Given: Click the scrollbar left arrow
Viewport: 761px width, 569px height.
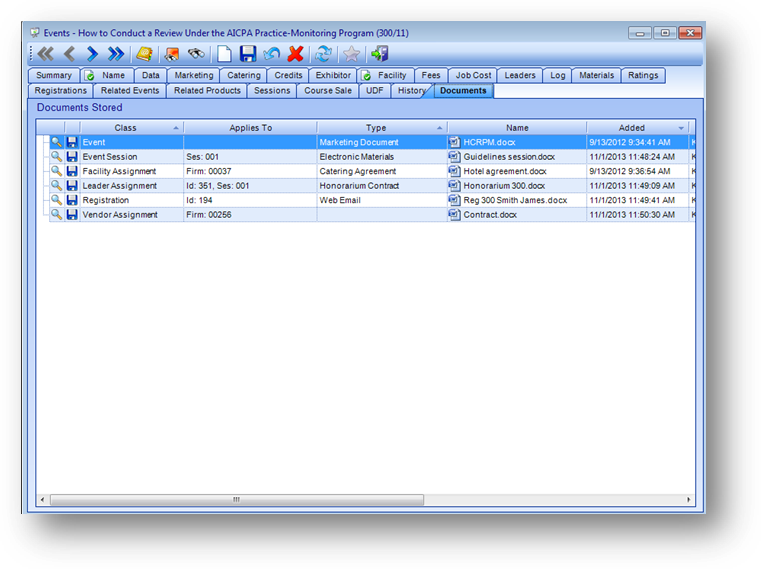Looking at the screenshot, I should coord(43,500).
